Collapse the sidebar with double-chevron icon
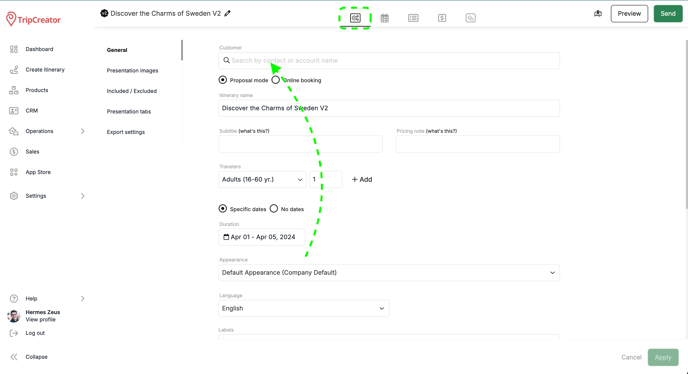This screenshot has height=374, width=688. 14,357
